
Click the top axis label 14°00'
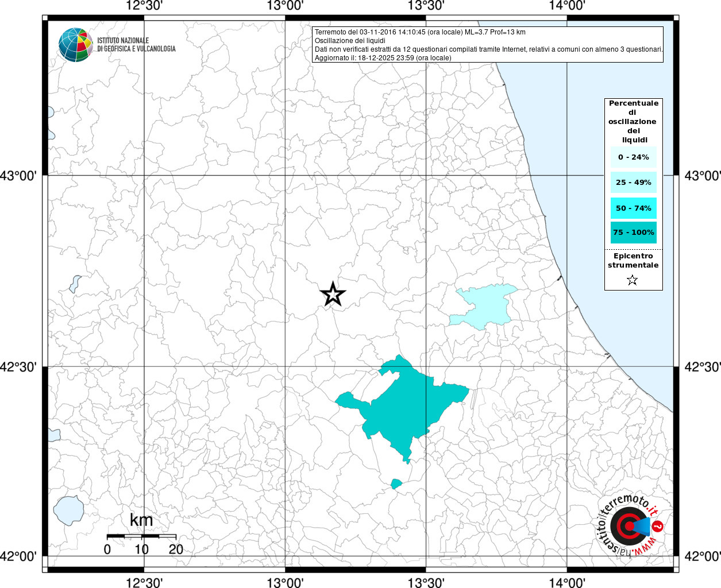(x=567, y=6)
